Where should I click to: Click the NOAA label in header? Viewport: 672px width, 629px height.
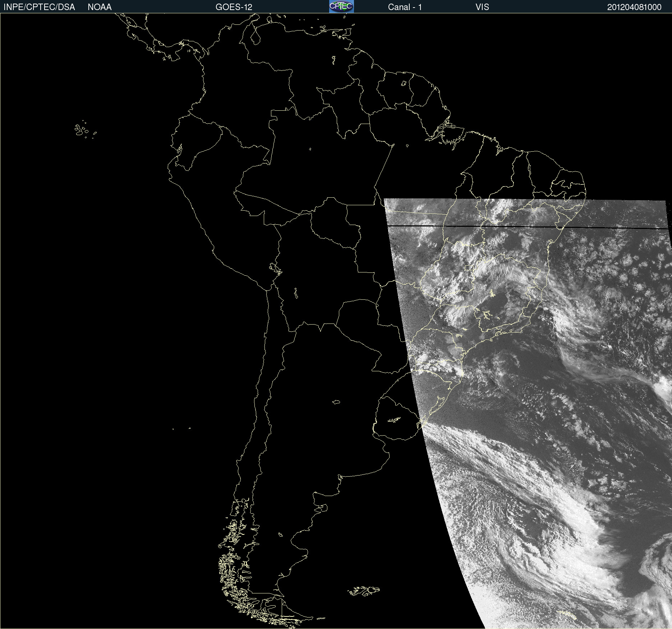[x=100, y=7]
